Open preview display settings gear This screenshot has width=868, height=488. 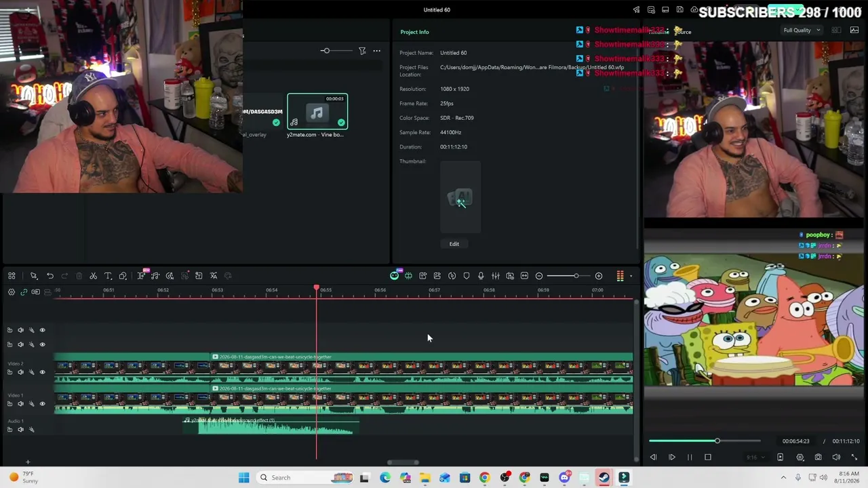(x=800, y=457)
